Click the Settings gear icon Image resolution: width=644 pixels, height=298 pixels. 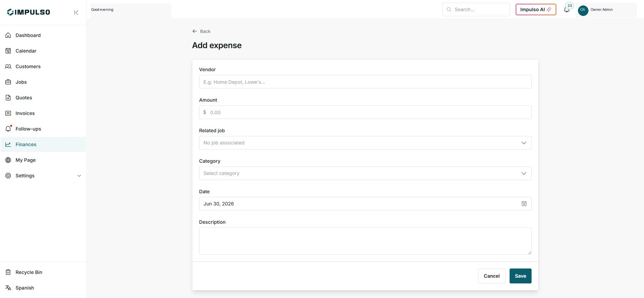click(x=8, y=176)
